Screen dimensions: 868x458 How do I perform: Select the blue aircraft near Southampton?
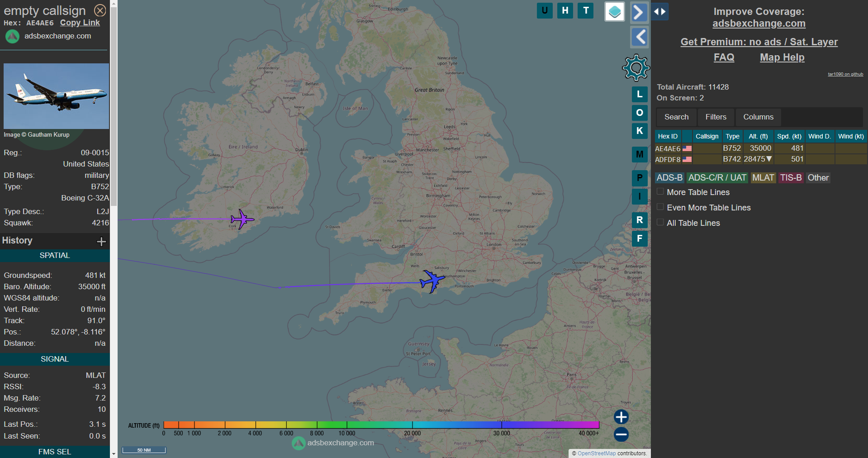[x=432, y=281]
